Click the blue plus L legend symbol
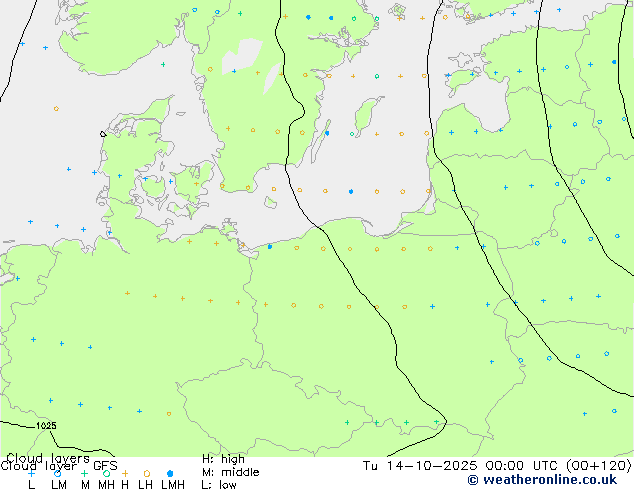Screen dimensions: 634x490 click(x=31, y=473)
